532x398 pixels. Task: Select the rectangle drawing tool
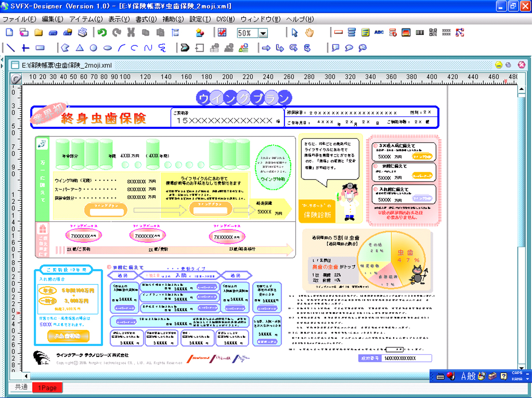tap(40, 48)
